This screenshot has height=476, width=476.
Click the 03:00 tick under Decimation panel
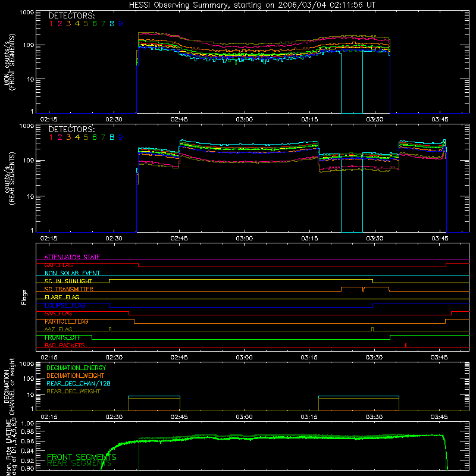click(x=245, y=417)
